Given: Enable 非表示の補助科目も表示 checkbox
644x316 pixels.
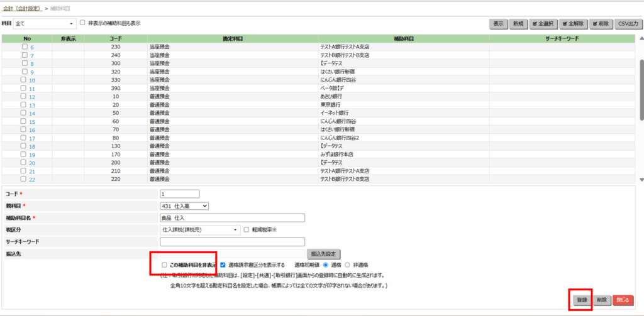Looking at the screenshot, I should [82, 23].
